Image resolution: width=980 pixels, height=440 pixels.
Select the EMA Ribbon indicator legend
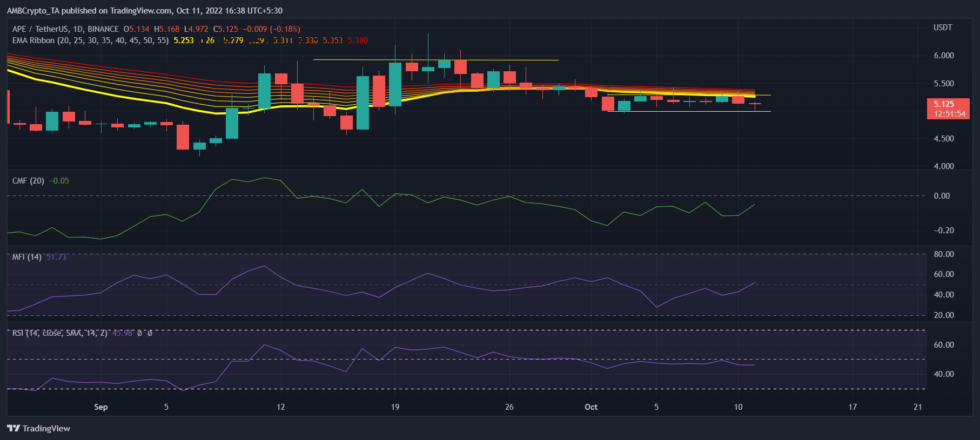point(90,40)
